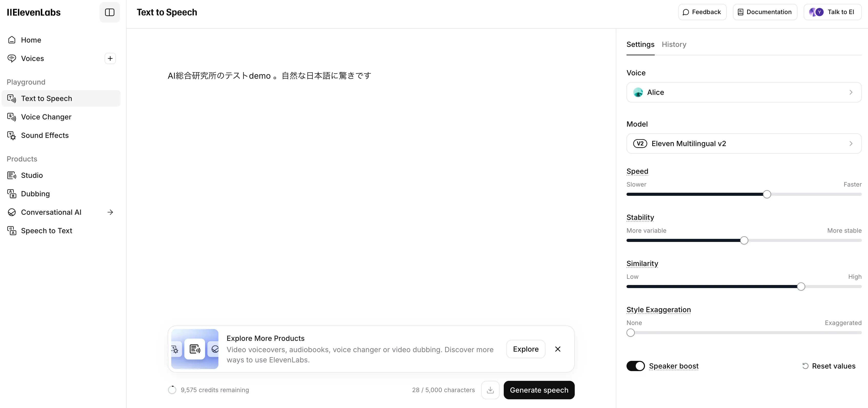Add a new voice with plus icon
This screenshot has height=408, width=868.
point(110,58)
